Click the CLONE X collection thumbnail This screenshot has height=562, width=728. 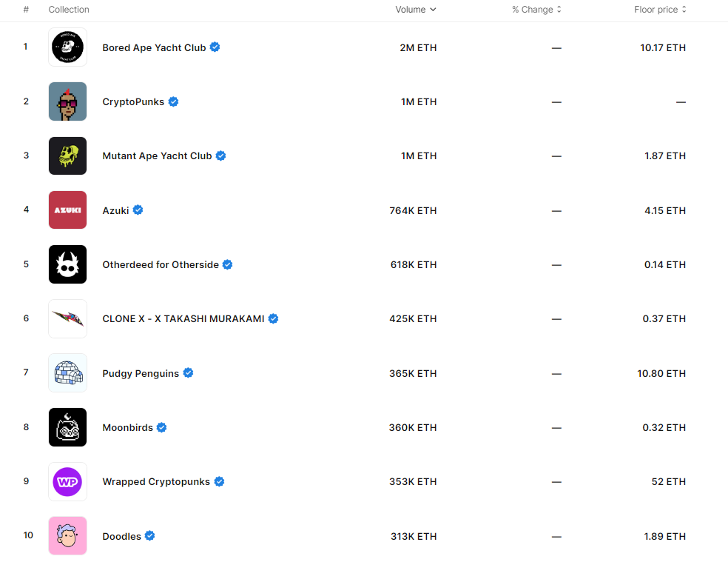(67, 318)
